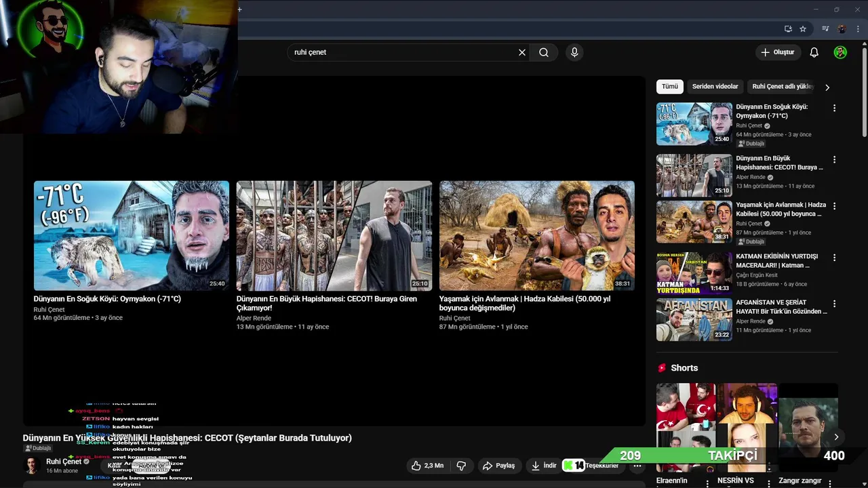This screenshot has height=488, width=868.
Task: Open end-screen title Dünyanın En Büyük Hapishanesi: CECOT
Action: coord(327,304)
